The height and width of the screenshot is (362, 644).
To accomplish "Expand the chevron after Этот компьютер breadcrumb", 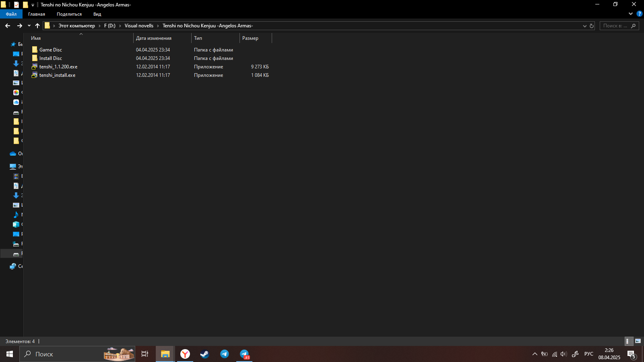I will 100,26.
